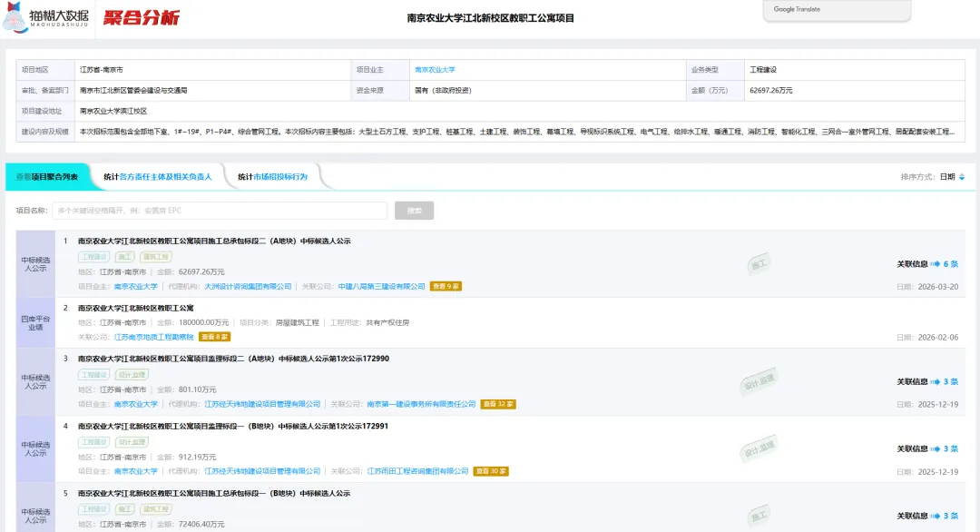
Task: Open 统计市场招投标行为 tab
Action: click(272, 177)
